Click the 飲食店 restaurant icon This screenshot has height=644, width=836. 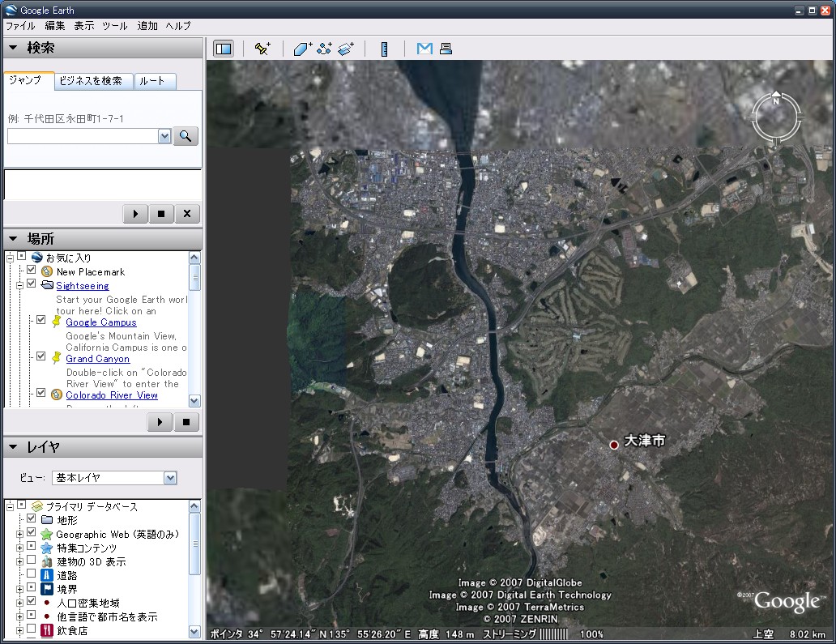tap(47, 631)
